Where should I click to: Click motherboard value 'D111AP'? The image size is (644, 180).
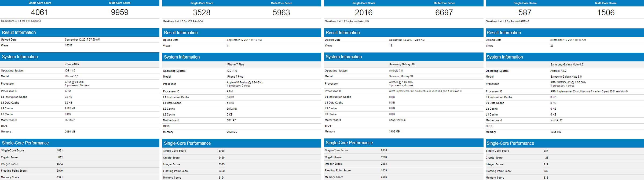tap(231, 120)
